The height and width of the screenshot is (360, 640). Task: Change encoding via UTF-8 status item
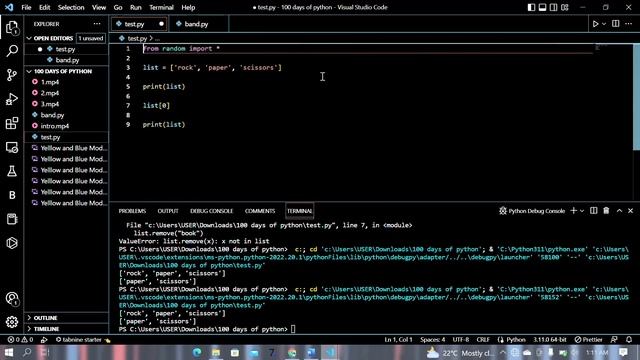[x=460, y=340]
